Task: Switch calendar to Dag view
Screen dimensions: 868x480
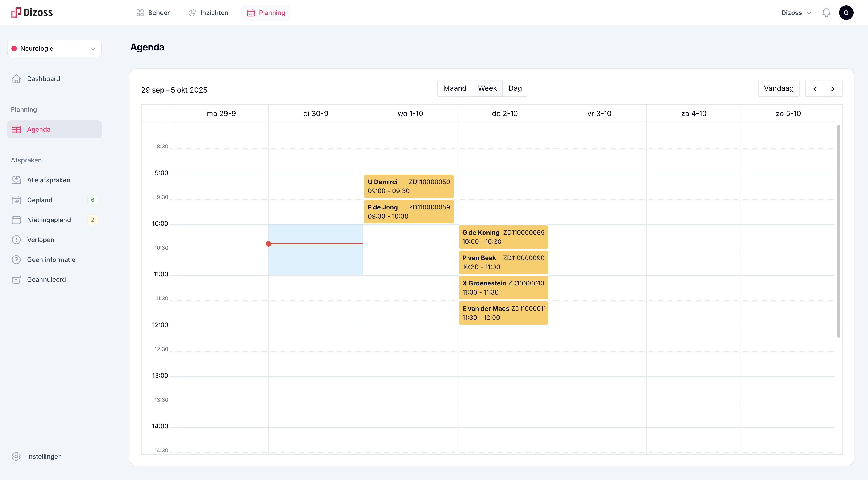Action: click(515, 88)
